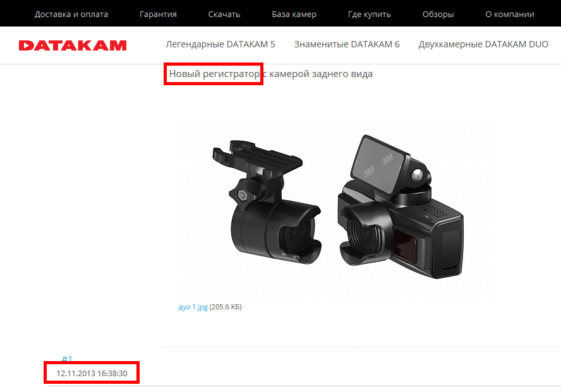Click the дуо 1.jpg attachment link
The width and height of the screenshot is (561, 392).
point(193,307)
